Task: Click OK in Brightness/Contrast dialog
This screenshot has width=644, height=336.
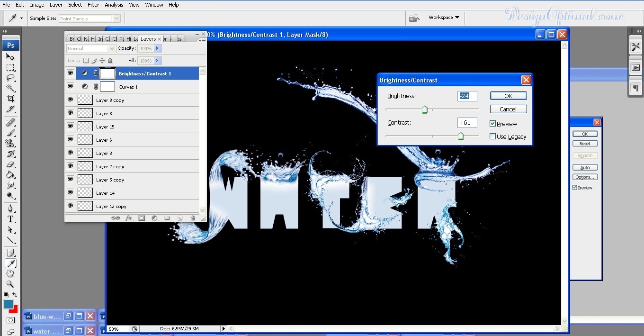Action: 508,96
